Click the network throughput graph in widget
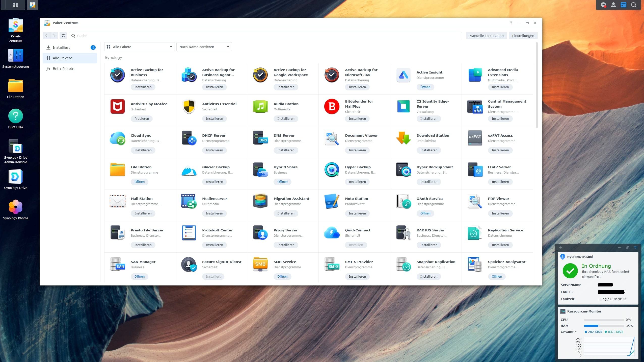 (609, 347)
